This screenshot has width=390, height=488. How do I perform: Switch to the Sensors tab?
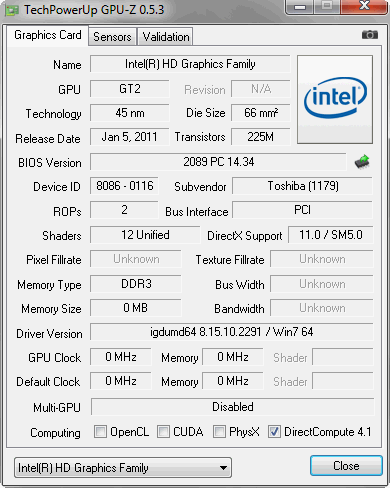pyautogui.click(x=112, y=37)
